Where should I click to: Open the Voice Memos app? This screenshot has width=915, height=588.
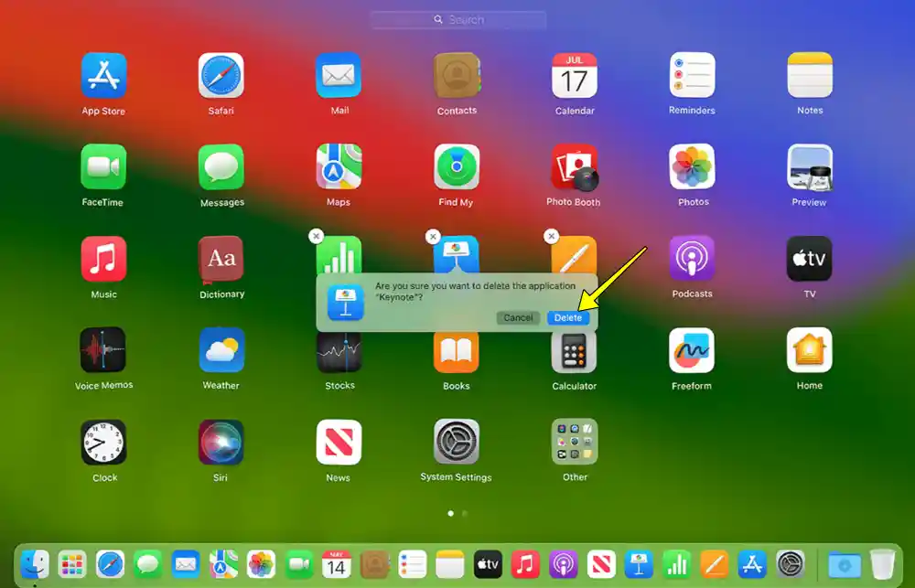[103, 348]
